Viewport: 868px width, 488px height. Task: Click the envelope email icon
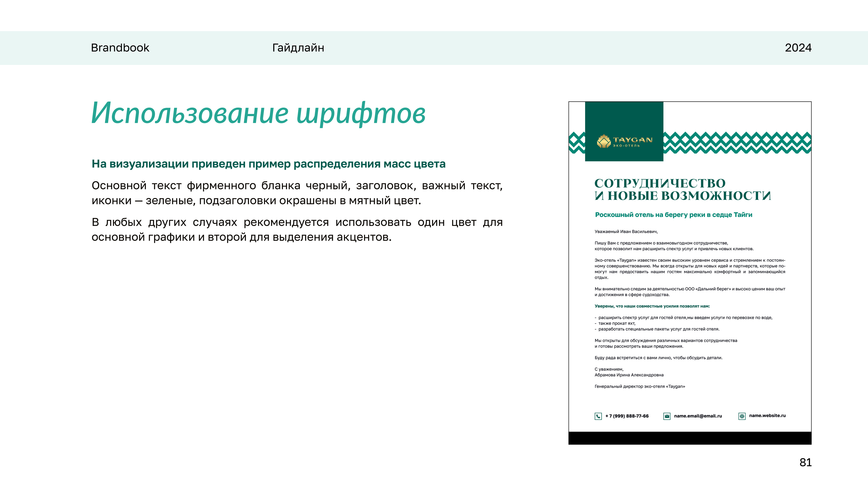(667, 416)
